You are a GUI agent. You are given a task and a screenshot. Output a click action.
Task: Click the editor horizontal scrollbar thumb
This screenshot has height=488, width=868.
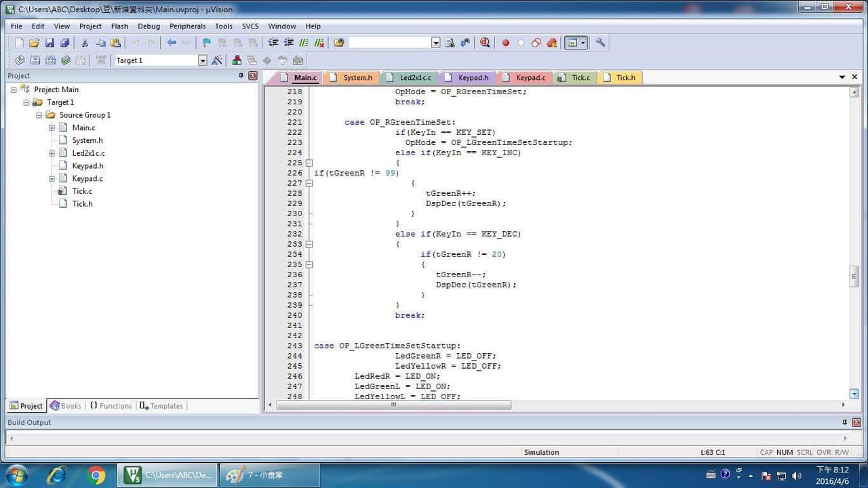click(x=393, y=405)
